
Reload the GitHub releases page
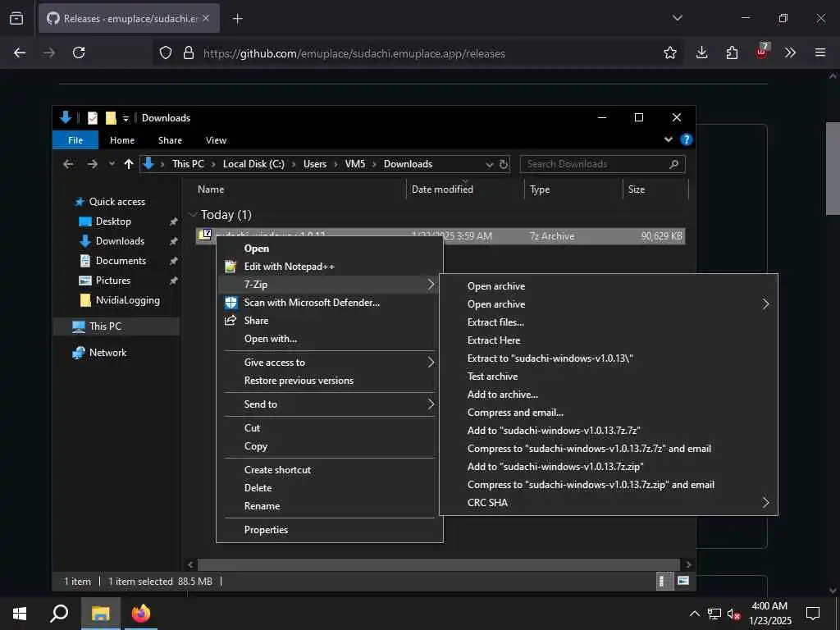pos(79,53)
